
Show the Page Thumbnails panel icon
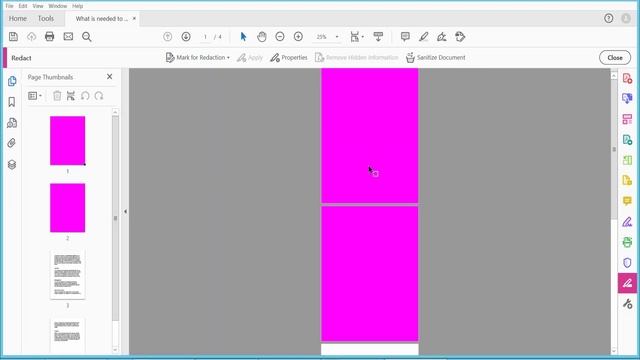pyautogui.click(x=12, y=81)
